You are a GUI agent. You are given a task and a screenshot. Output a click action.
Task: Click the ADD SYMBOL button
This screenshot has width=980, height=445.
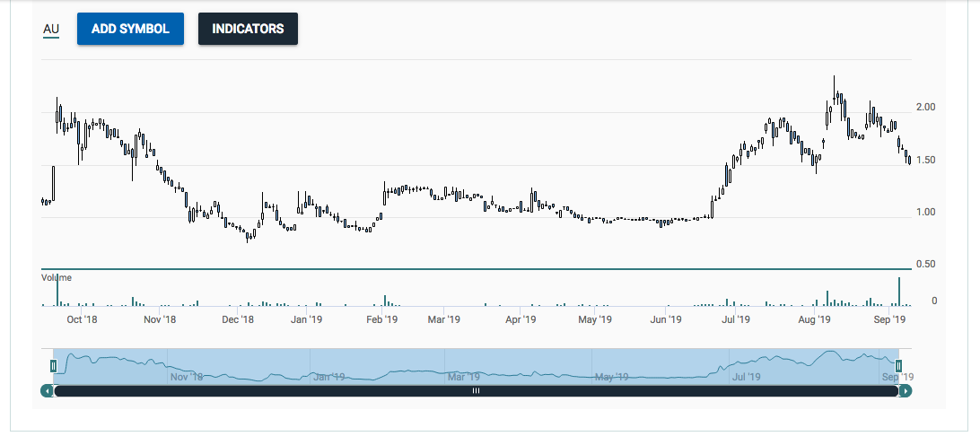(130, 29)
